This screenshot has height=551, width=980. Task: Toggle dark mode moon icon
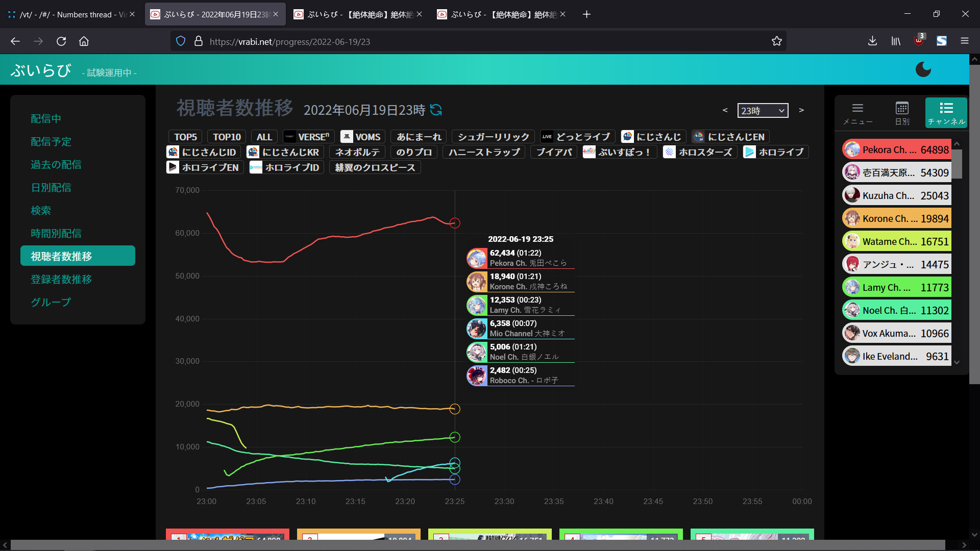point(923,69)
